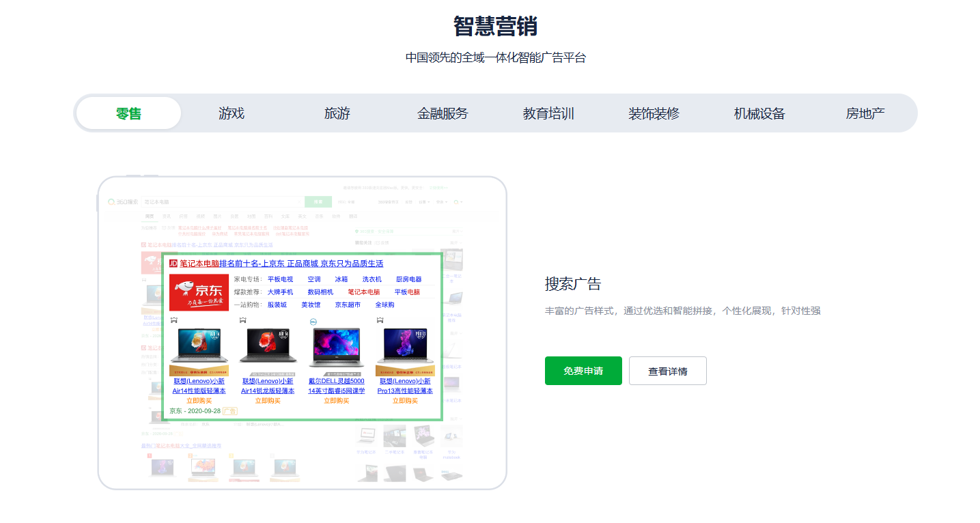Click 立即购买 under 戴尔DELL灵越5000
The height and width of the screenshot is (523, 980).
[336, 401]
